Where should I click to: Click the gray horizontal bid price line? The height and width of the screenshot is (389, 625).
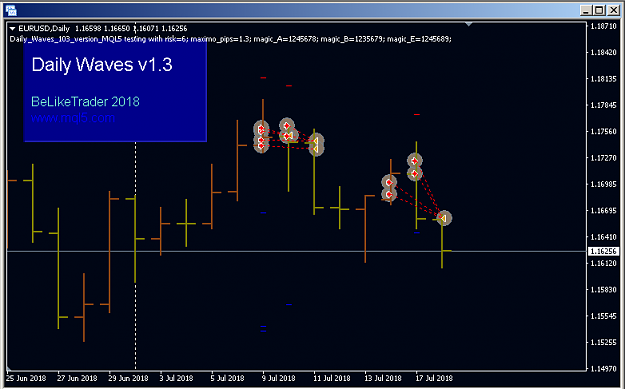click(297, 251)
